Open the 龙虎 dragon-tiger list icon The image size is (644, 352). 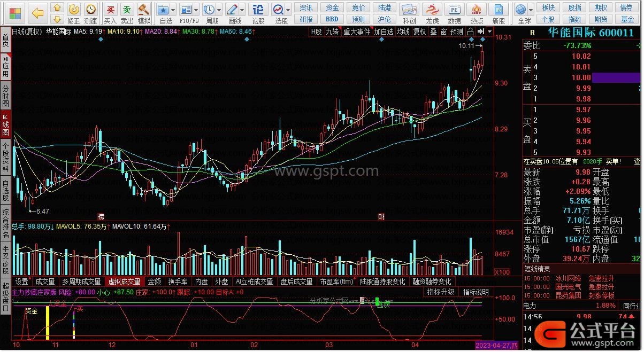coord(432,13)
